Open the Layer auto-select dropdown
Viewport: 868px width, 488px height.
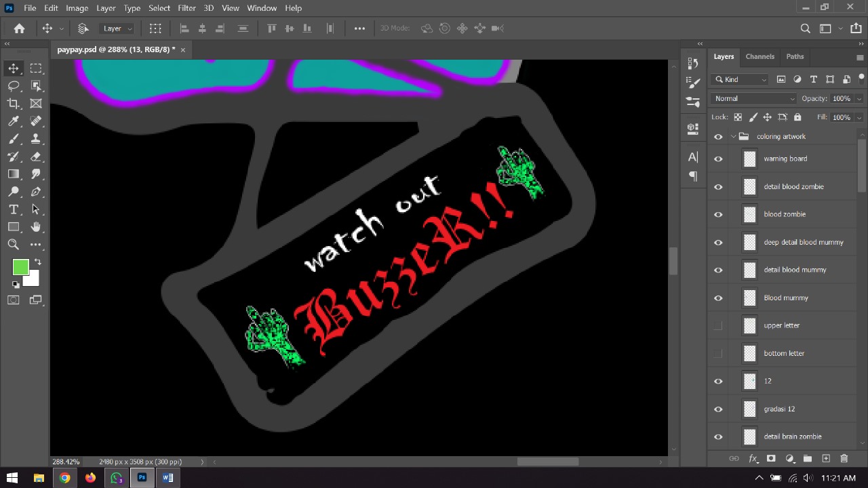[116, 28]
